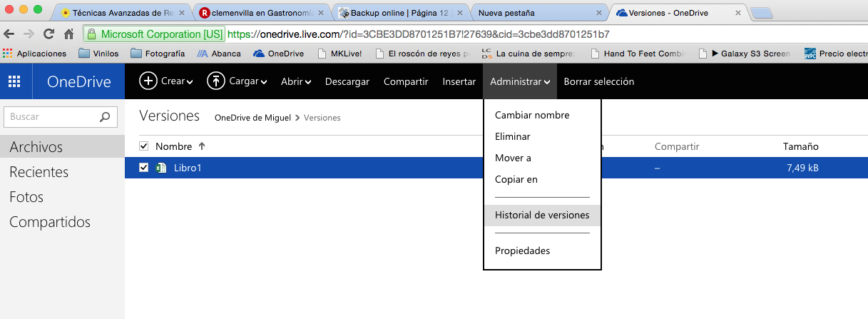
Task: Sort by the Compartir column header
Action: click(677, 146)
